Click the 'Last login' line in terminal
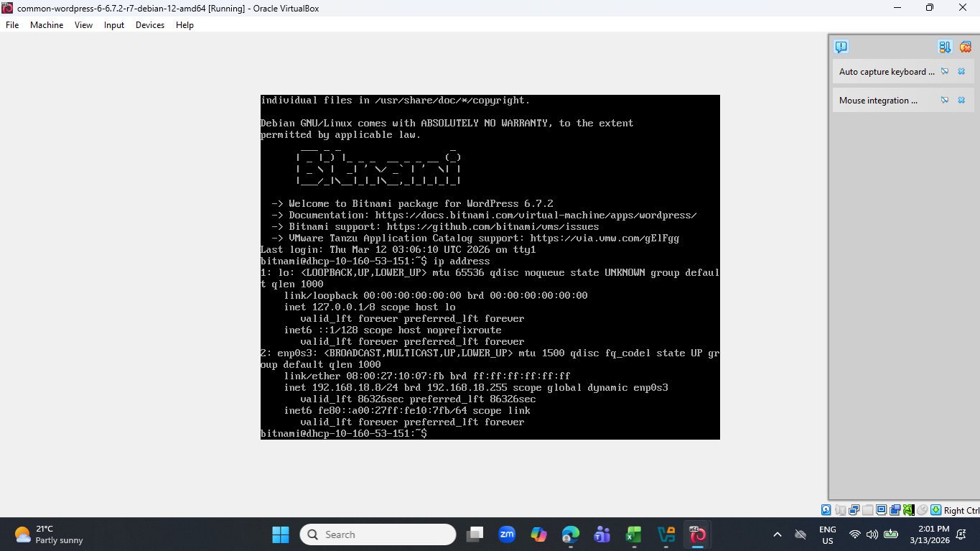 398,250
